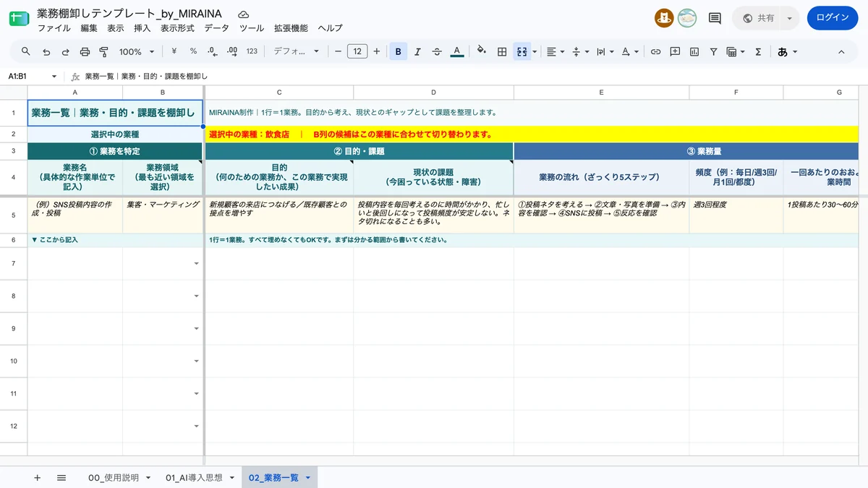Open input tools あ button

pos(787,51)
